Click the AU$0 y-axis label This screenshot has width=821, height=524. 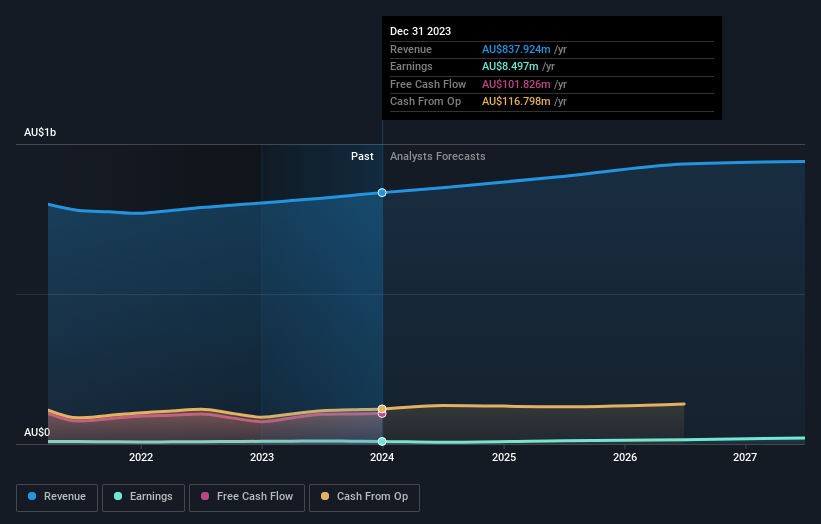tap(37, 432)
